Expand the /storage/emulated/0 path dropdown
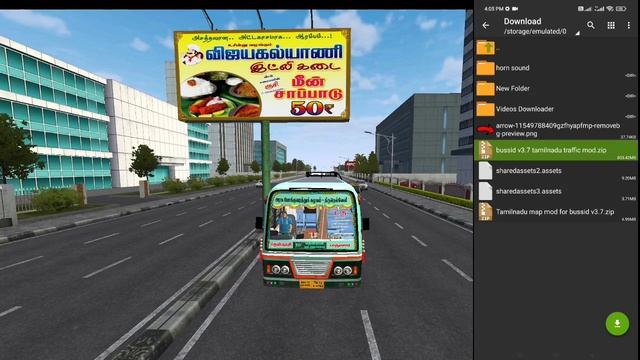The width and height of the screenshot is (640, 360). coord(577,33)
